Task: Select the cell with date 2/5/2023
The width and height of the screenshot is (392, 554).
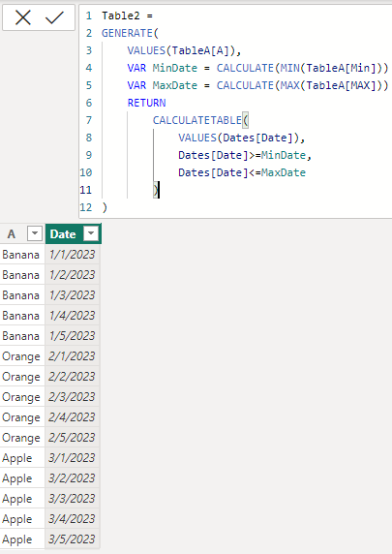Action: [x=73, y=438]
